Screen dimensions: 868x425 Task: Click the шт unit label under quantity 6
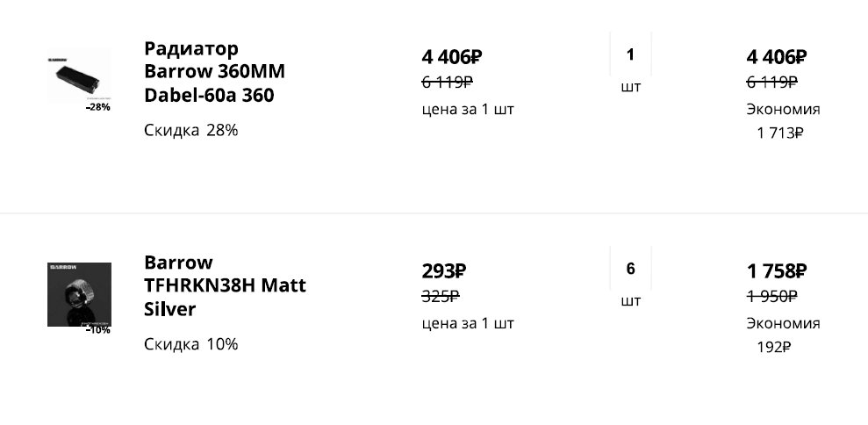pos(630,301)
